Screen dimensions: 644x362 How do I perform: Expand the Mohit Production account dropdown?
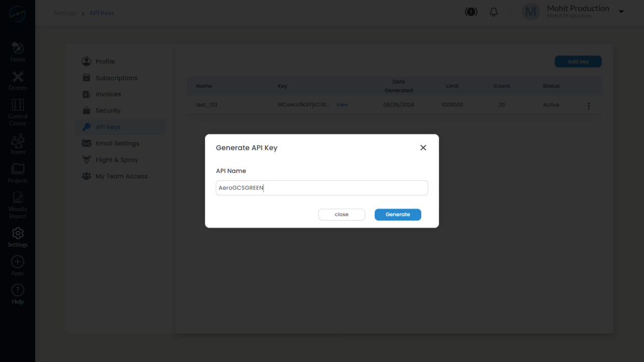pos(621,11)
